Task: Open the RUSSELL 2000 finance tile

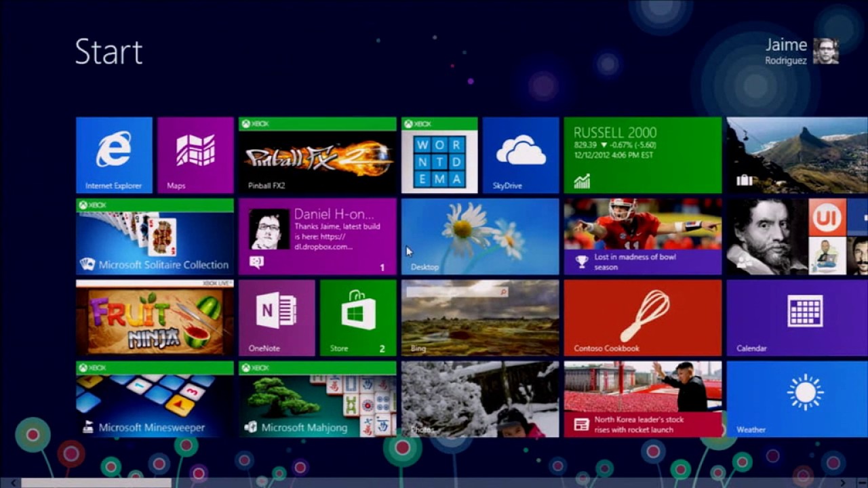Action: coord(643,155)
